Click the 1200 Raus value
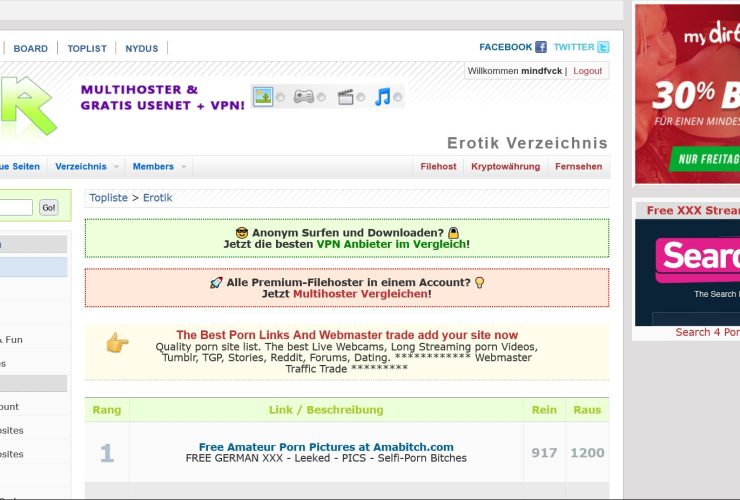Screen dimensions: 740x500 (587, 453)
